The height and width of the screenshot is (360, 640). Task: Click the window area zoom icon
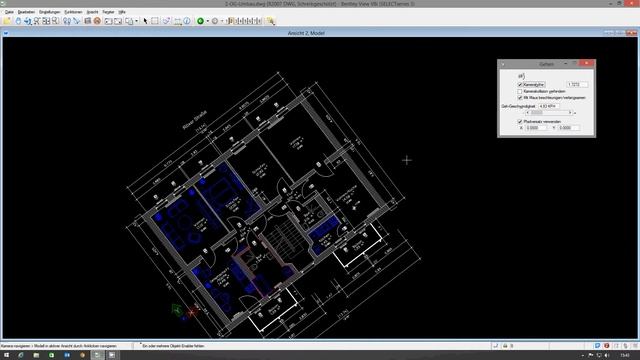pyautogui.click(x=55, y=21)
